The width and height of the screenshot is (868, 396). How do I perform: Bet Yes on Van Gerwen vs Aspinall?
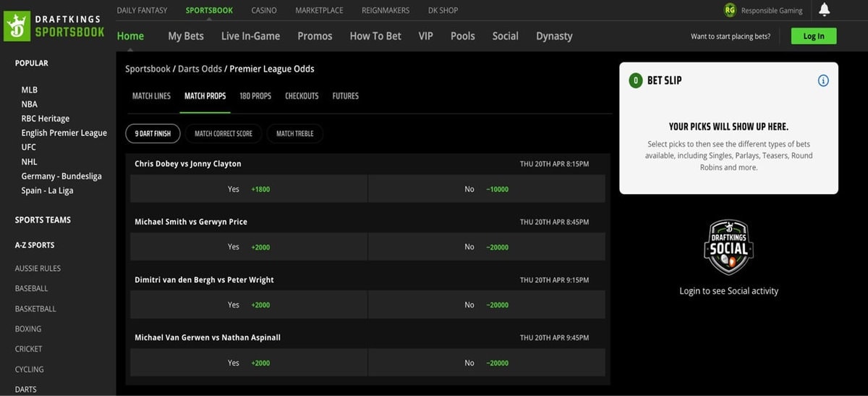(x=249, y=363)
